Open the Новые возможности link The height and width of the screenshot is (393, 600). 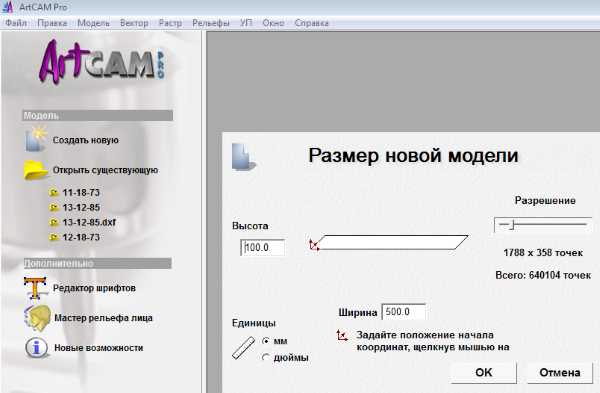coord(99,348)
